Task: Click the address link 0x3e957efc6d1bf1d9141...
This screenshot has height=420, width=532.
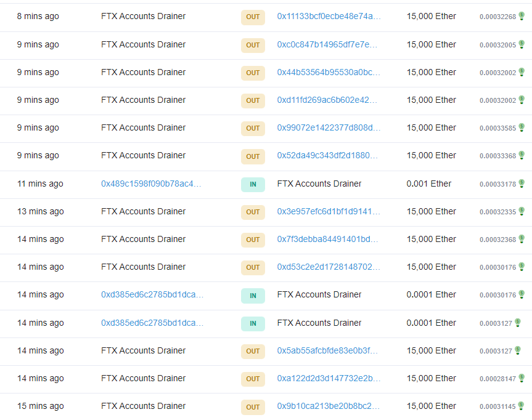Action: point(329,211)
